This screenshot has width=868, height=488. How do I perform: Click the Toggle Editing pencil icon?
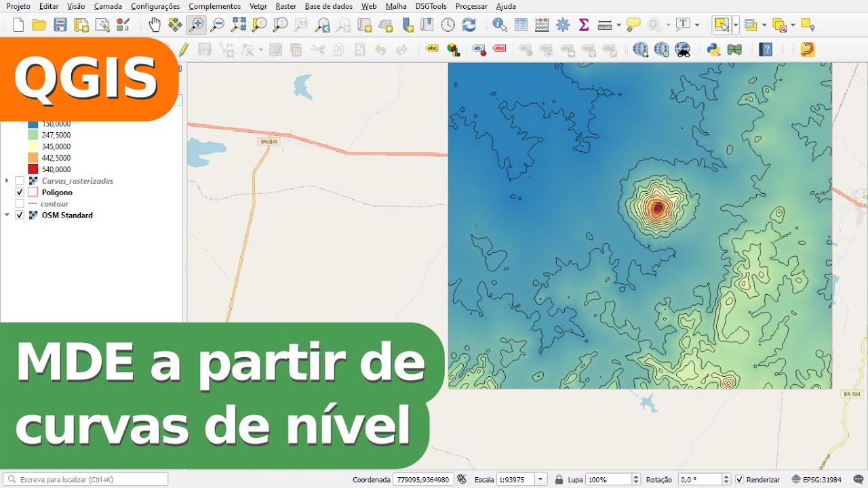coord(184,49)
